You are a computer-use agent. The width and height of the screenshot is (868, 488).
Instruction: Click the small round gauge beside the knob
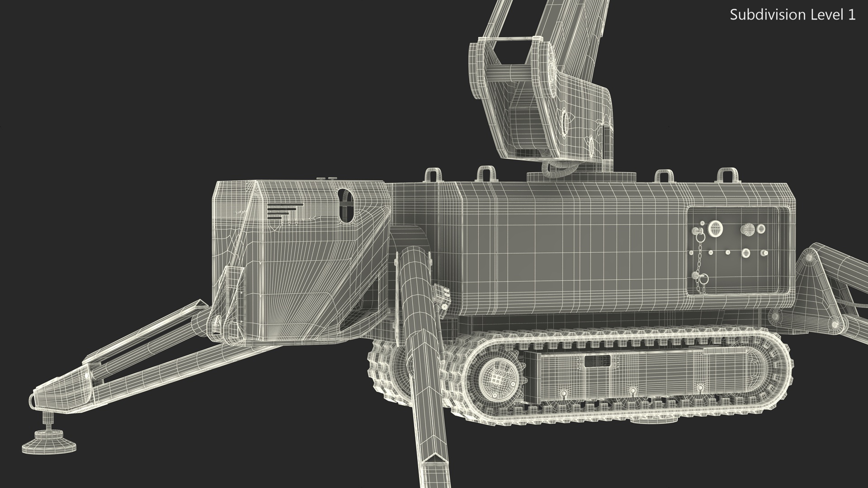coord(761,229)
